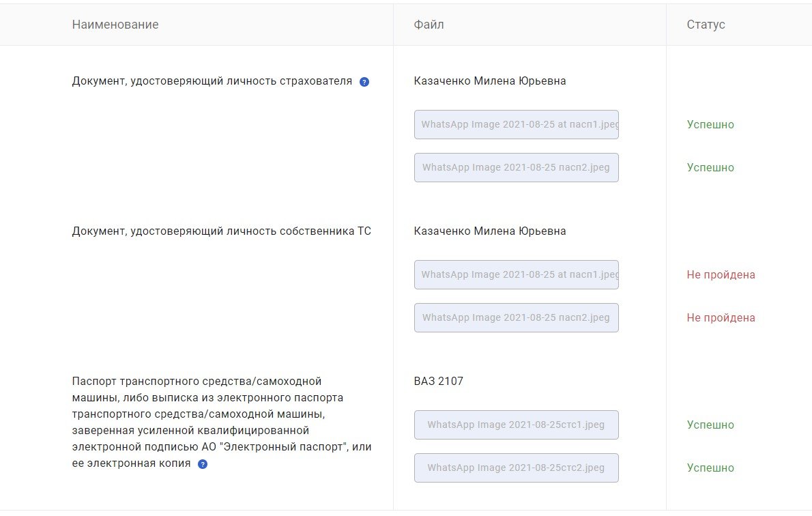The width and height of the screenshot is (812, 516).
Task: Open insurer's пасп1.jpeg file field
Action: click(516, 125)
